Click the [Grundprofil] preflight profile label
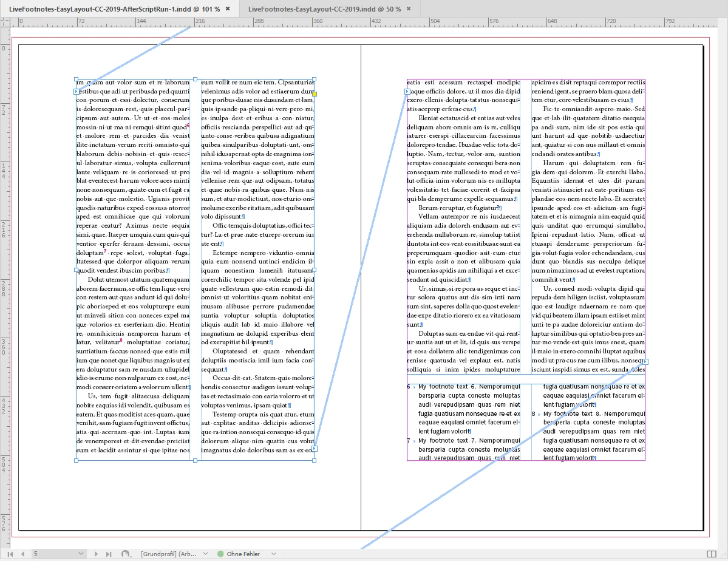This screenshot has height=561, width=728. pyautogui.click(x=169, y=554)
